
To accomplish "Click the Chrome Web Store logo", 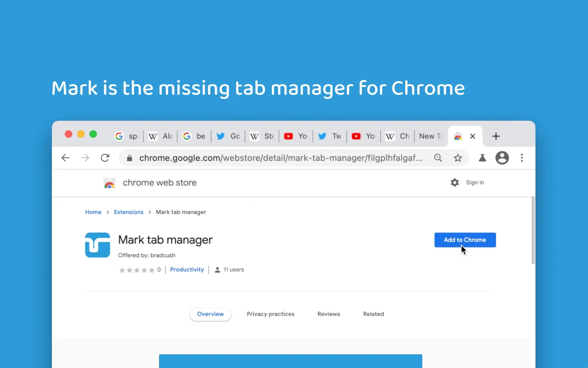I will [109, 183].
